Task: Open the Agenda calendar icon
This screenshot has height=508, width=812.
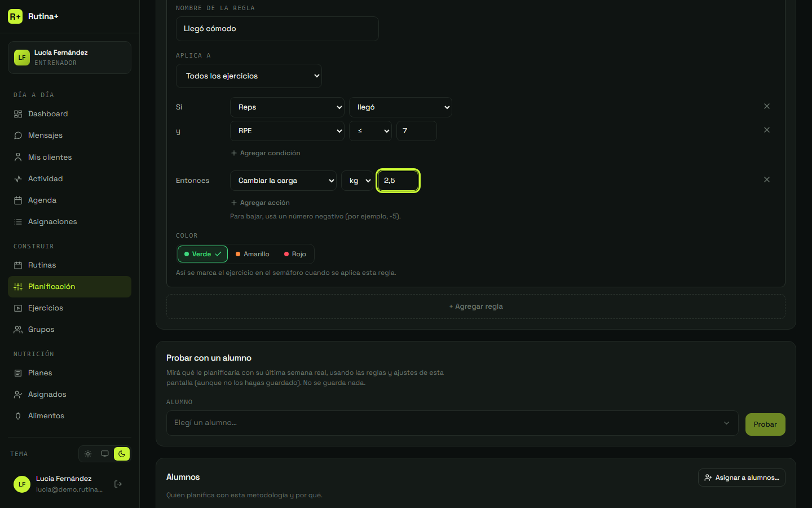Action: click(18, 200)
